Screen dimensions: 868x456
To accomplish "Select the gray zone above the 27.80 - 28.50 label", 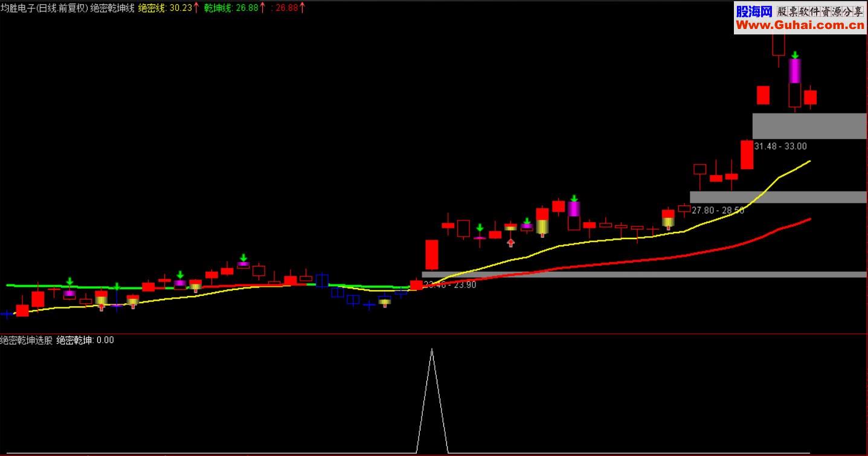I will (778, 197).
